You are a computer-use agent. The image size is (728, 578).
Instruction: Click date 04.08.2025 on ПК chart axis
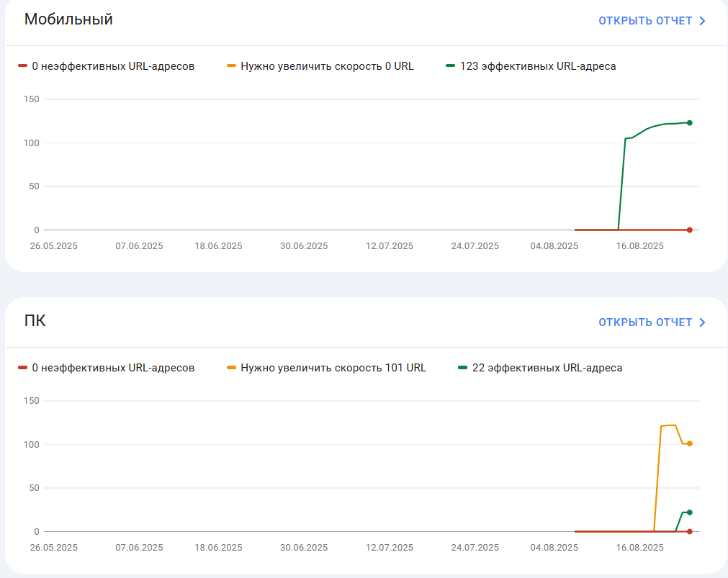point(554,548)
